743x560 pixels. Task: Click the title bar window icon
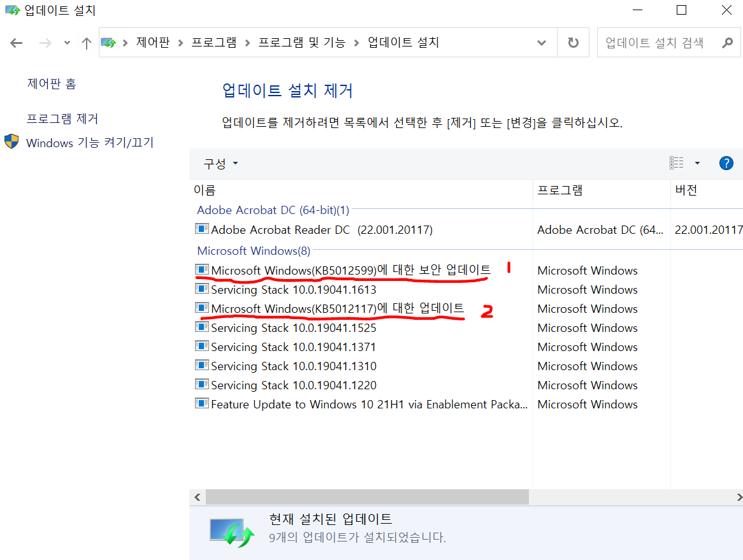tap(12, 10)
